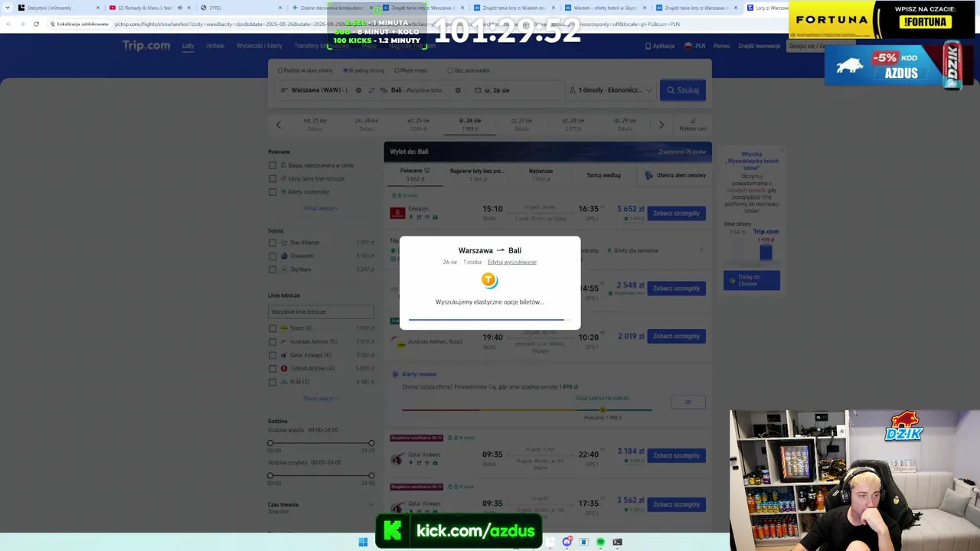Screen dimensions: 980x551
Task: Select wt., 25 sie date tab
Action: [418, 124]
